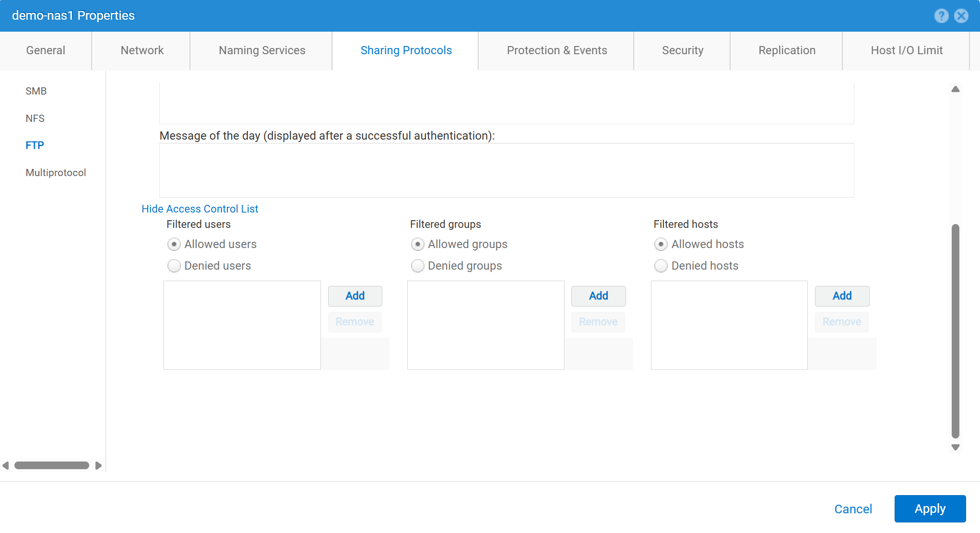The height and width of the screenshot is (533, 980).
Task: Choose the Allowed hosts option
Action: [661, 244]
